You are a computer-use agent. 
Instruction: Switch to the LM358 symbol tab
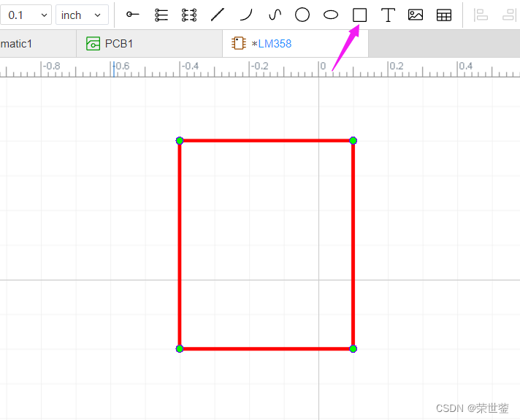(x=295, y=43)
